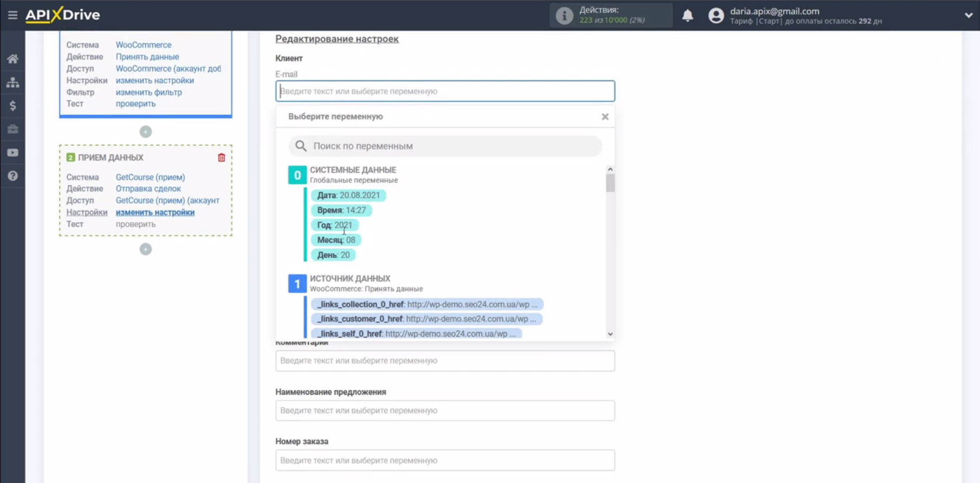Click into the E-mail input field
This screenshot has width=980, height=483.
click(x=445, y=91)
